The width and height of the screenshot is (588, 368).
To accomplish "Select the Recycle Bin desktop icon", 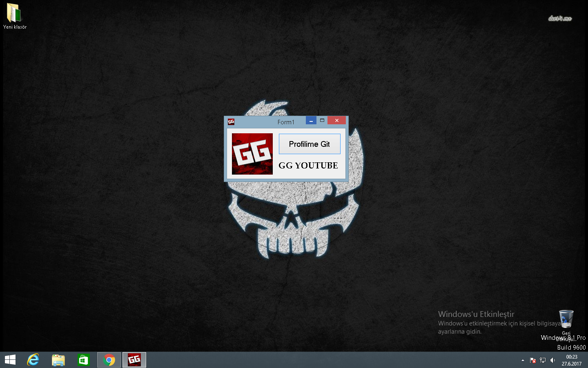I will (566, 325).
